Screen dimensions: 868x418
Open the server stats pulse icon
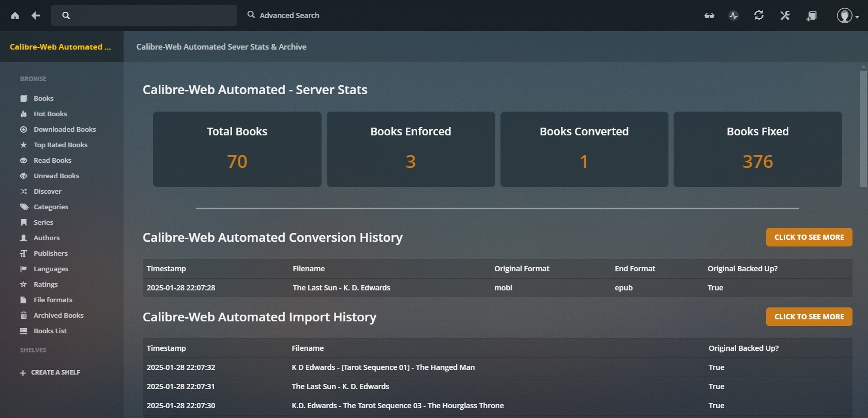pyautogui.click(x=734, y=16)
